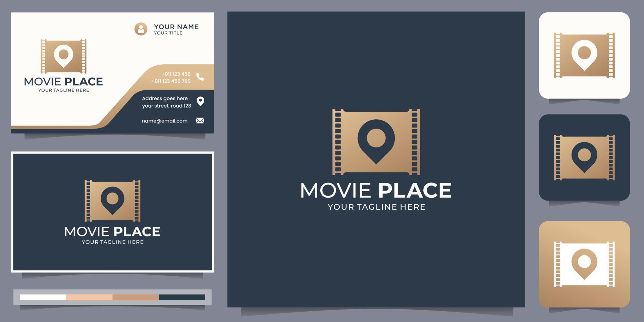The image size is (644, 322).
Task: Select the logo variant on the white rounded tile
Action: pyautogui.click(x=584, y=55)
